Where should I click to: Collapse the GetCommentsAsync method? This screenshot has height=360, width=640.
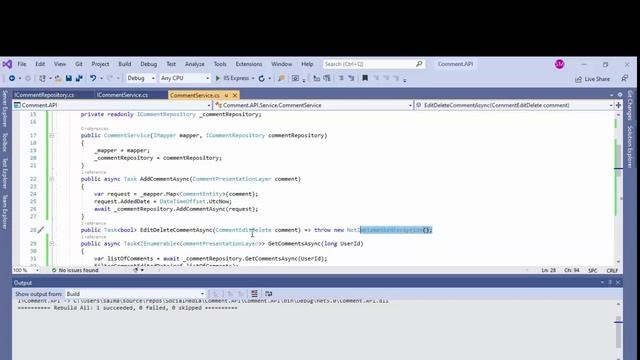click(51, 244)
